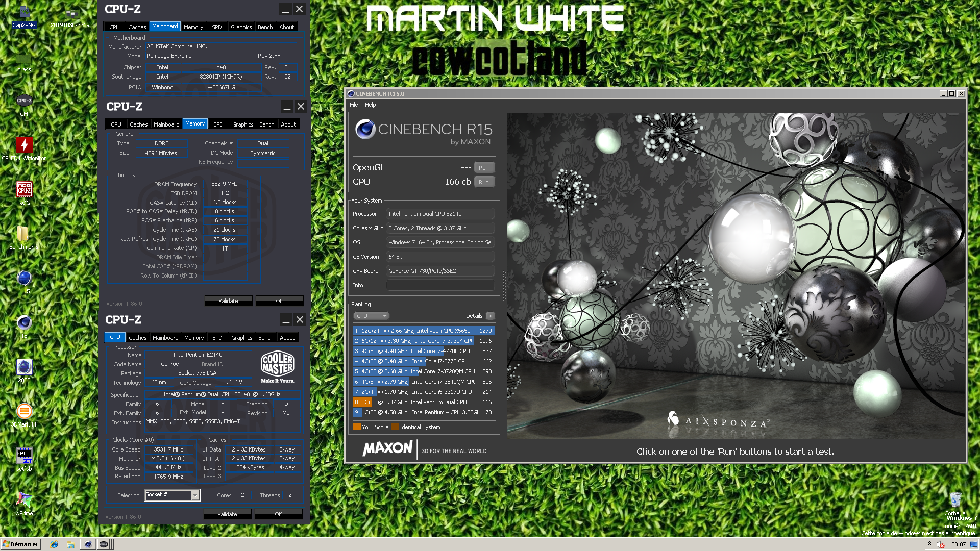Select ranking row Intel Pentium 4 CPU 3.00G
The image size is (980, 551).
pos(424,412)
